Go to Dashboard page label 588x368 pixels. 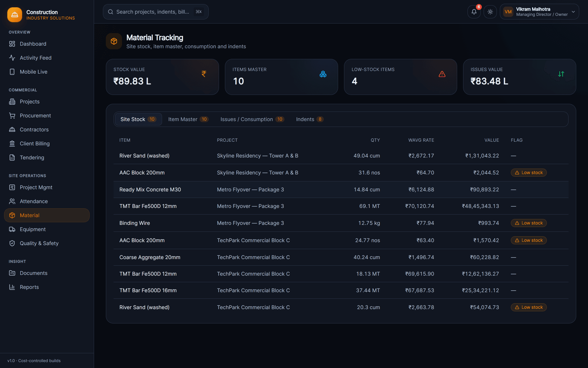coord(33,44)
